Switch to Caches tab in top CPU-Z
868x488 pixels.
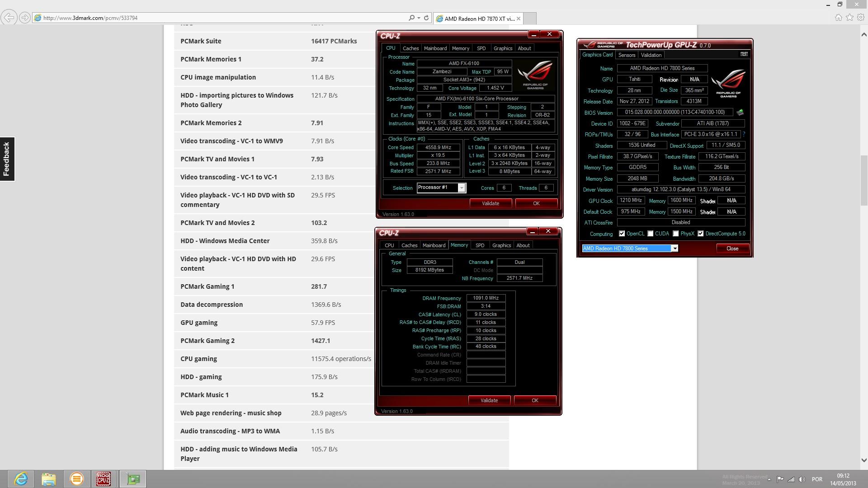(410, 48)
